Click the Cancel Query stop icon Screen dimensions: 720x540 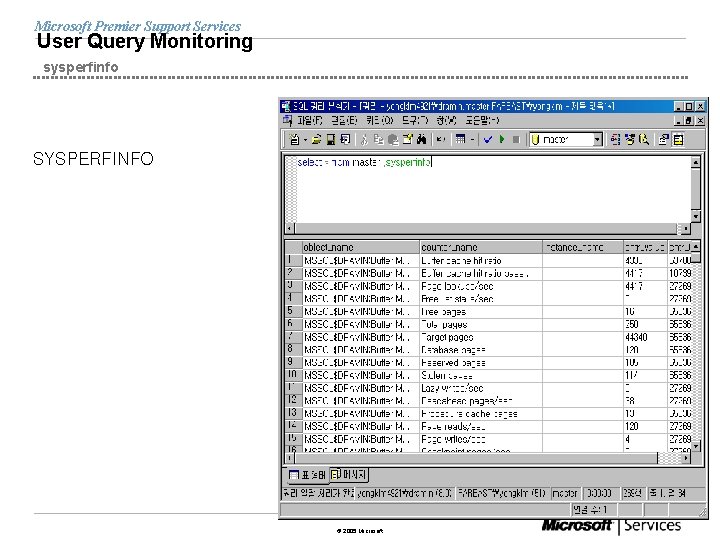pyautogui.click(x=516, y=140)
